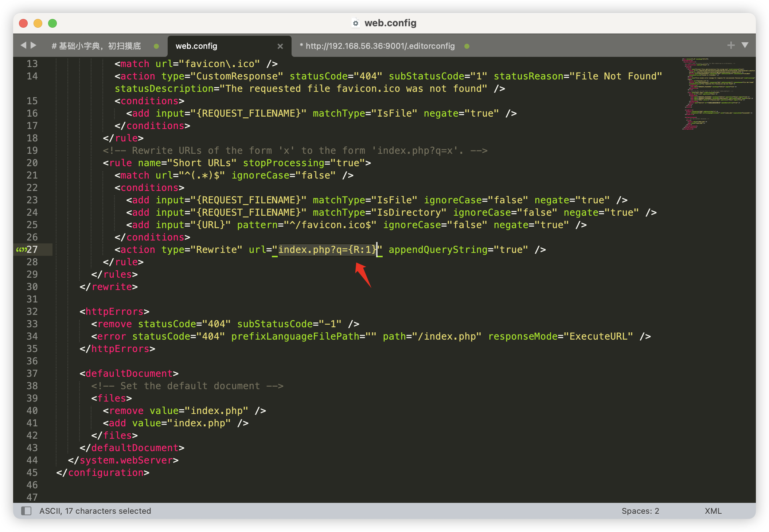The width and height of the screenshot is (769, 532).
Task: Click 'ASCII, 17 characters selected' status text
Action: click(95, 511)
